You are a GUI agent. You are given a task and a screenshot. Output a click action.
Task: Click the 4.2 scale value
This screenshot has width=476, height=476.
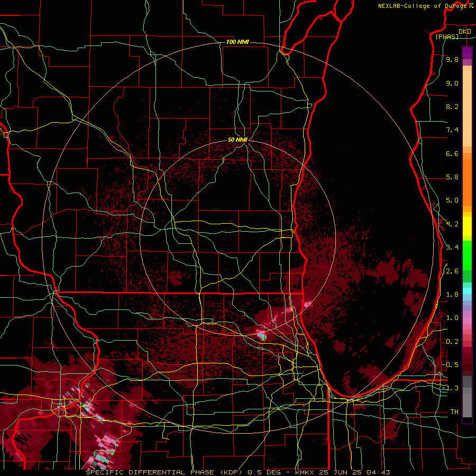tap(452, 224)
